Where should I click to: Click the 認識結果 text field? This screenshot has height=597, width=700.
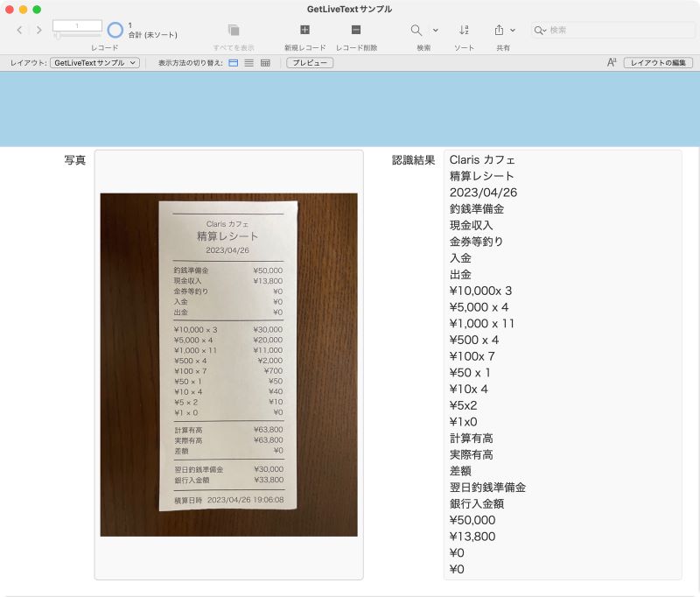coord(563,365)
